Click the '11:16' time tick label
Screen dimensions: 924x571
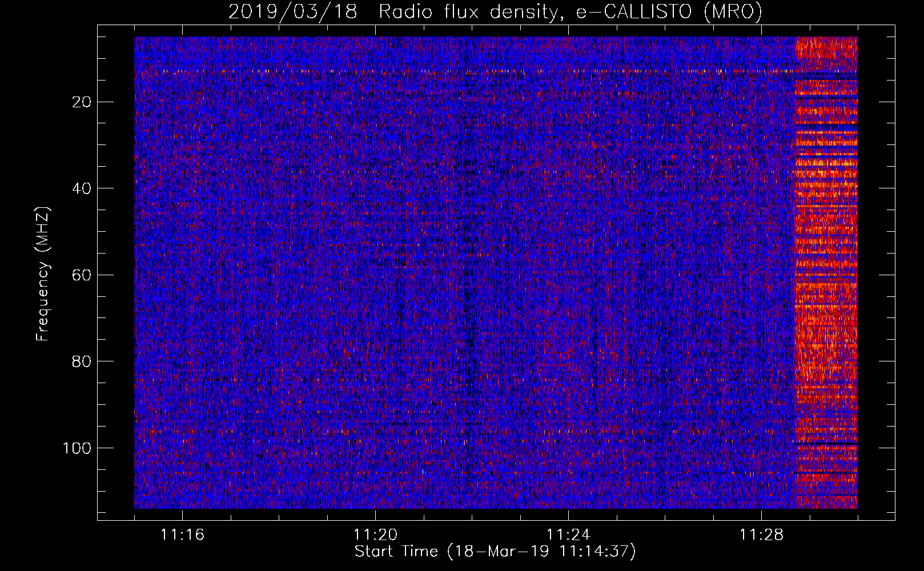point(182,534)
